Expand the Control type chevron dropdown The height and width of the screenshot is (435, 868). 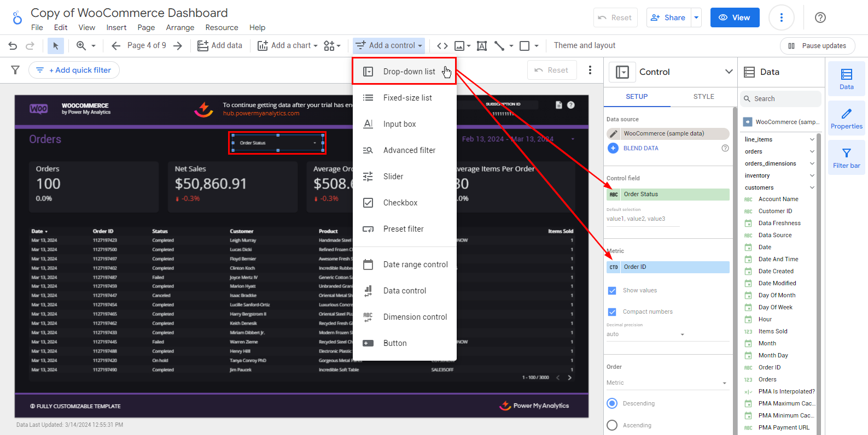729,72
